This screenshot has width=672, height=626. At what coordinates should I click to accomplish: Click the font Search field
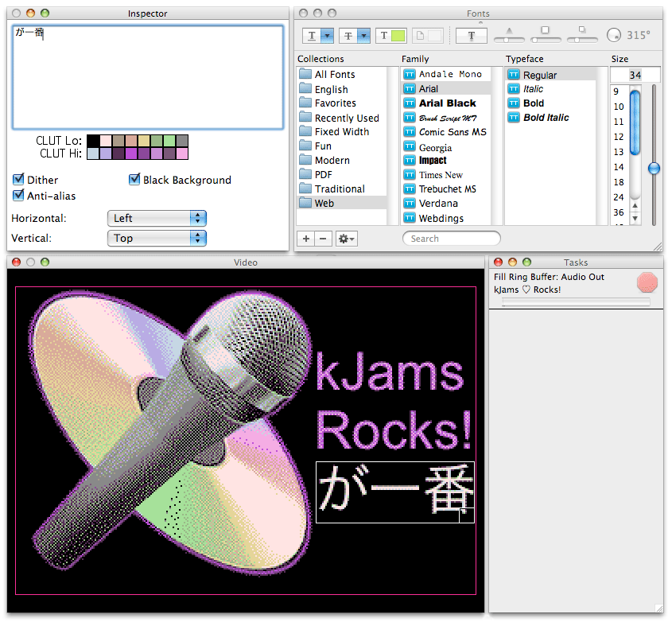(452, 239)
